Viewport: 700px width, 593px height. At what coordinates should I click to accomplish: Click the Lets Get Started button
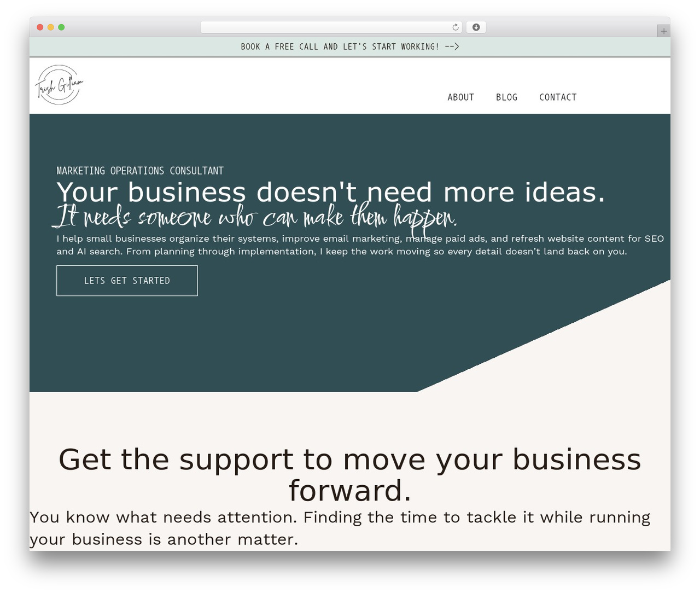pyautogui.click(x=127, y=281)
